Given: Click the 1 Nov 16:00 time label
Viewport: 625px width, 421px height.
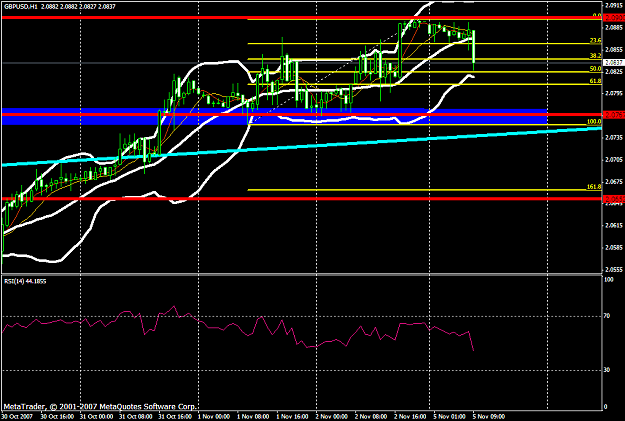Looking at the screenshot, I should 293,417.
